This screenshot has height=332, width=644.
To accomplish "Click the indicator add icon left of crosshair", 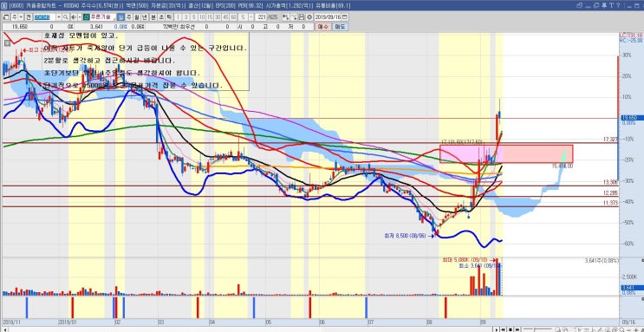I will point(285,17).
